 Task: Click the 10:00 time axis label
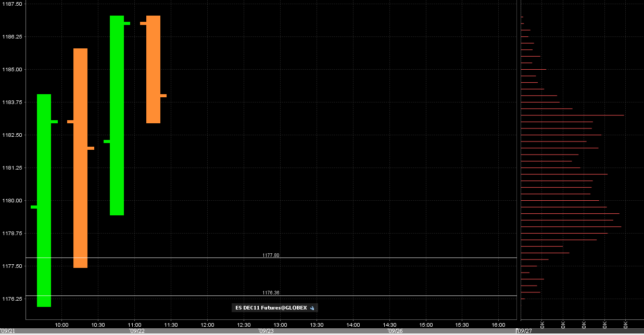[x=61, y=324]
